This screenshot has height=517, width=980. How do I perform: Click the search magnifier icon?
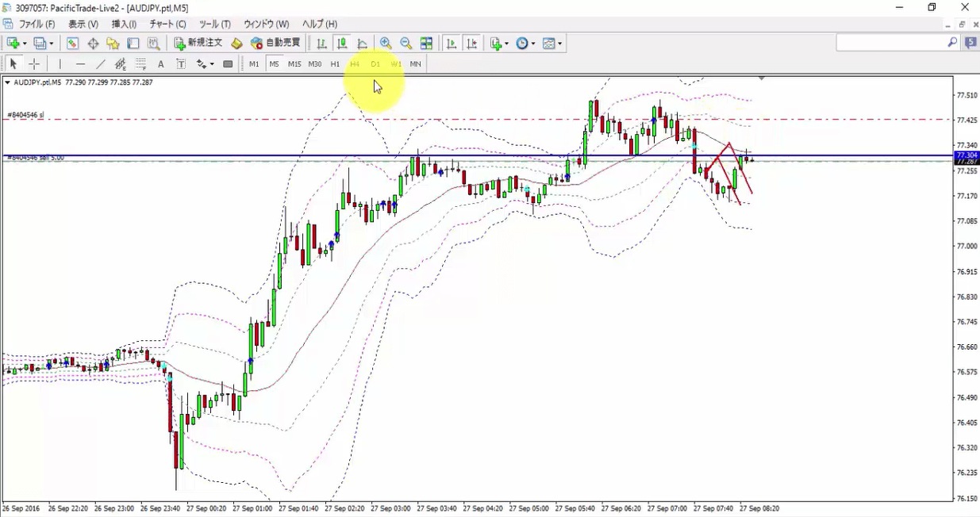click(x=952, y=43)
